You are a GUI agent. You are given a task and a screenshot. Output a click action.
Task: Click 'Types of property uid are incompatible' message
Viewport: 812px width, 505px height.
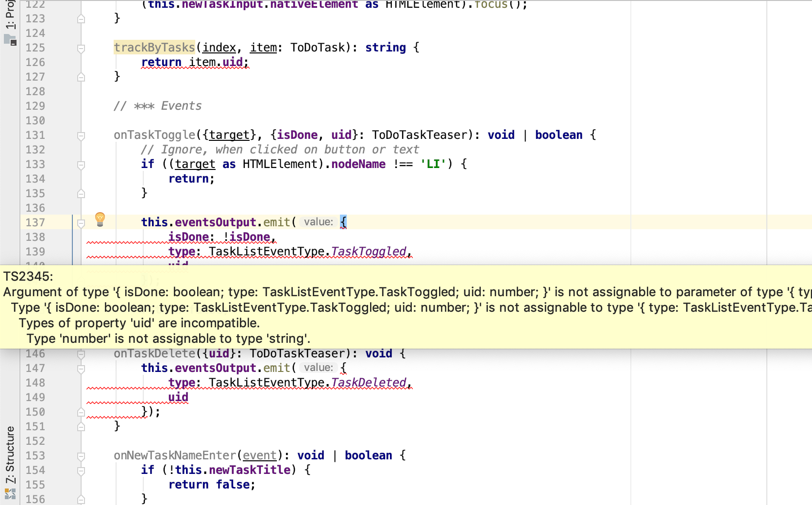click(x=139, y=323)
